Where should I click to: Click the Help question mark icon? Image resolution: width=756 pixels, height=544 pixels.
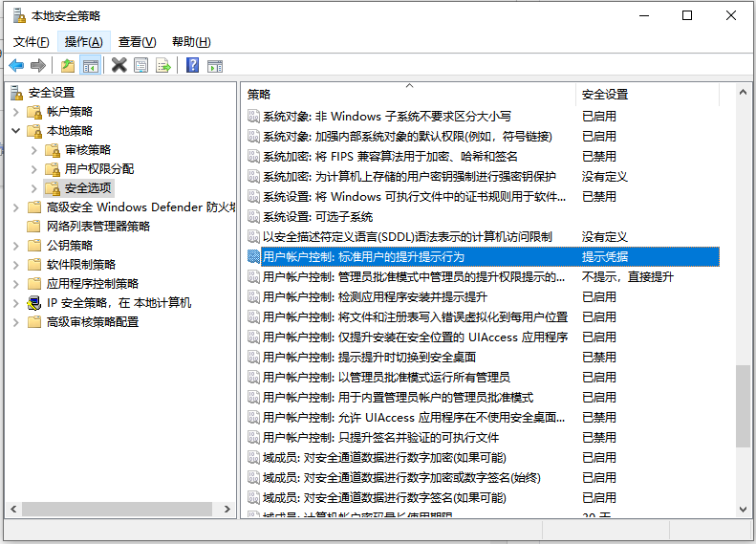(x=192, y=65)
